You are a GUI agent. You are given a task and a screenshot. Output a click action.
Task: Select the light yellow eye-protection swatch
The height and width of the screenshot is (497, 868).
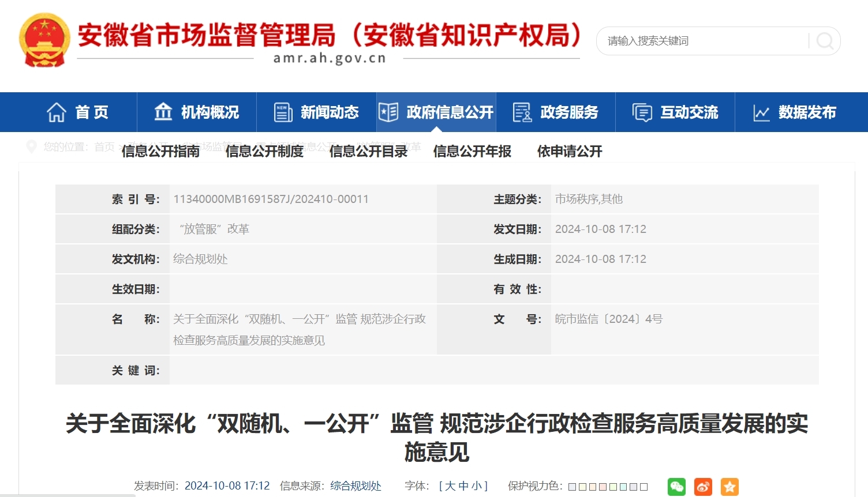(582, 487)
